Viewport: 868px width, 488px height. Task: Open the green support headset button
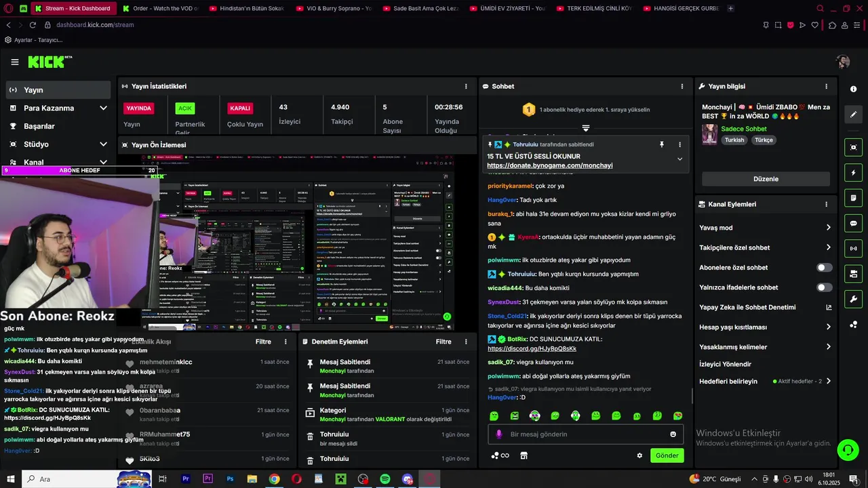847,449
